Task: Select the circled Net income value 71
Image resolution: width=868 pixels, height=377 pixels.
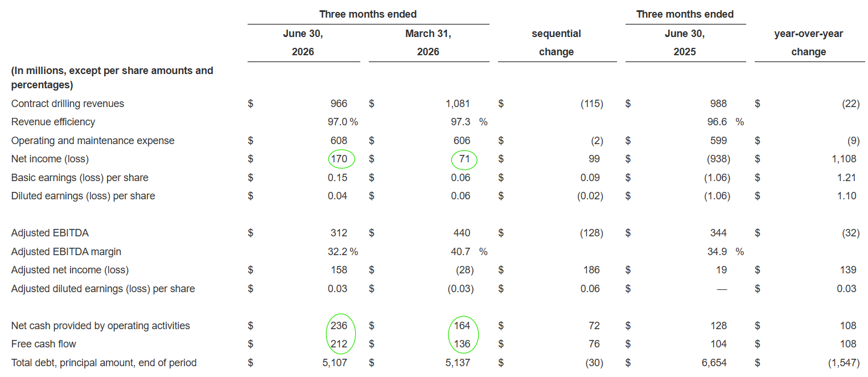Action: pos(464,159)
